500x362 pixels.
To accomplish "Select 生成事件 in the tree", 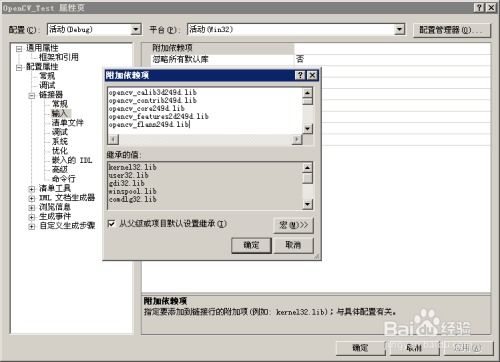I will point(55,216).
